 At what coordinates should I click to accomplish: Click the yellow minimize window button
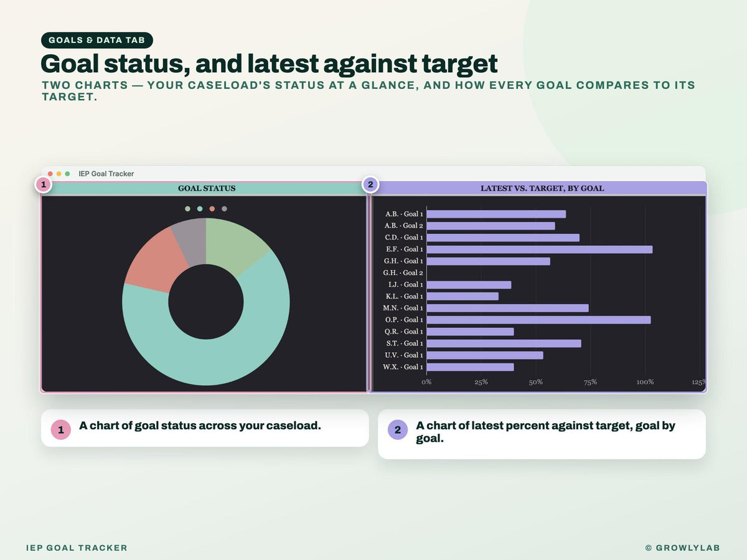pos(59,174)
